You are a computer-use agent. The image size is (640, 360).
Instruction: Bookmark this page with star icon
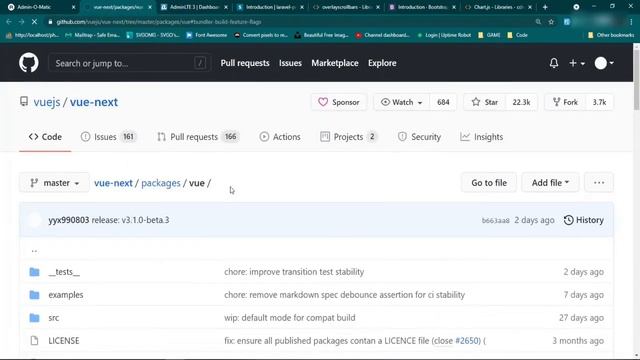(551, 22)
